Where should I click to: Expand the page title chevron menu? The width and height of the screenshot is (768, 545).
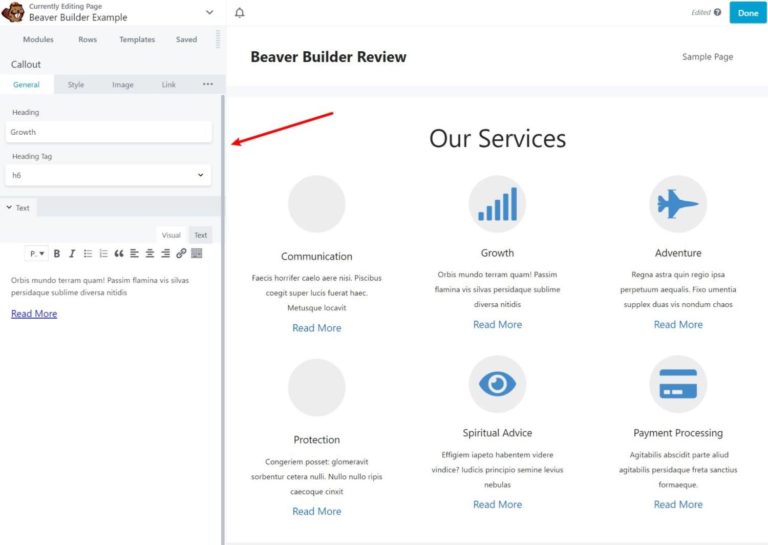tap(209, 12)
